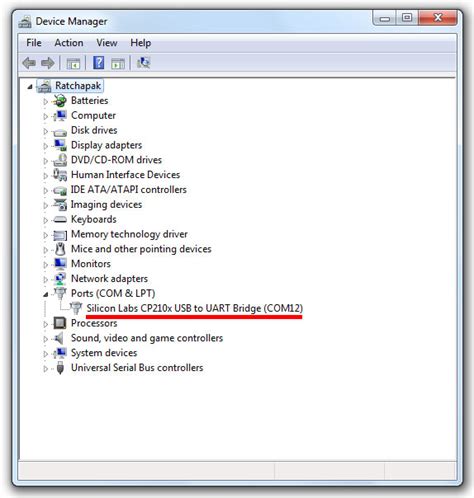Select Silicon Labs CP210x USB to UART Bridge

195,308
